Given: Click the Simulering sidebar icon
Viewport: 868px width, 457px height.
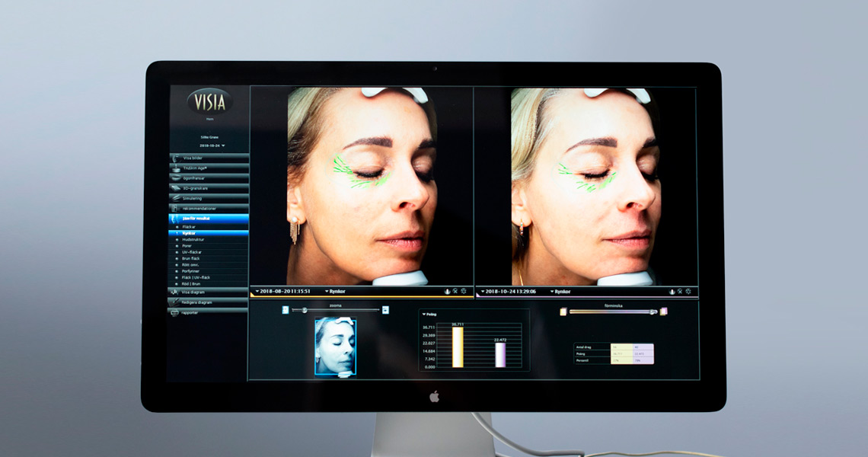Looking at the screenshot, I should (x=175, y=198).
